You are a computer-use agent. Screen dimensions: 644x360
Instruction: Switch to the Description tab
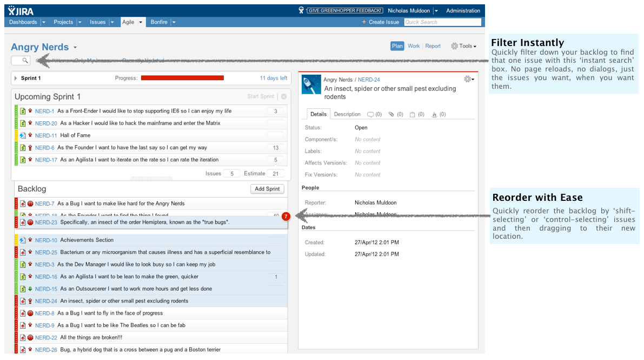(x=347, y=115)
